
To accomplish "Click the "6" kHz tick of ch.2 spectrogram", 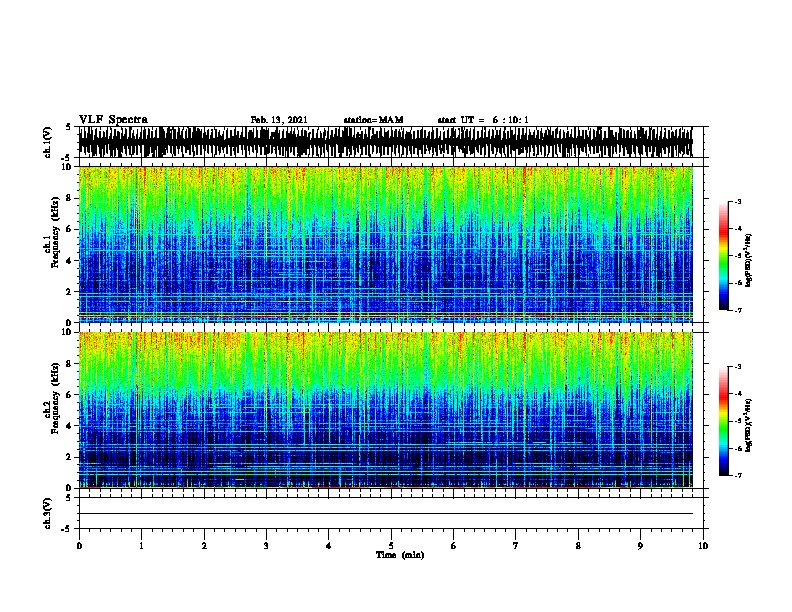I will coord(68,394).
